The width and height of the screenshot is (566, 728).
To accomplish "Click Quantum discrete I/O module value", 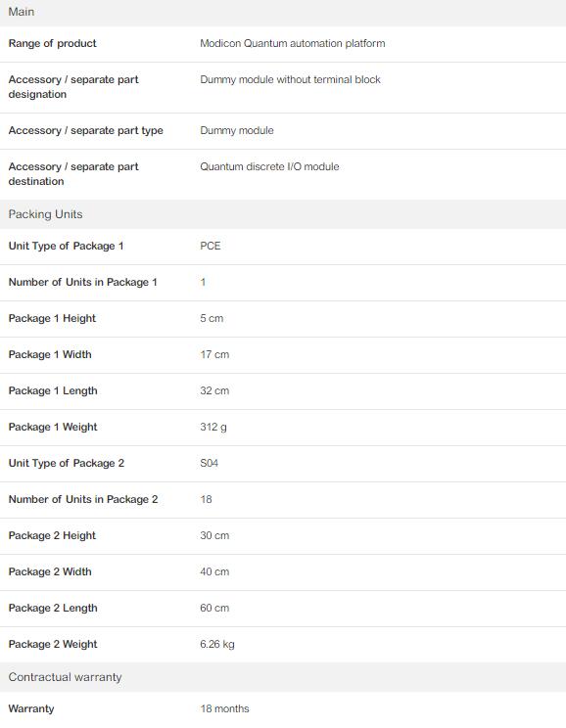I will (x=269, y=166).
